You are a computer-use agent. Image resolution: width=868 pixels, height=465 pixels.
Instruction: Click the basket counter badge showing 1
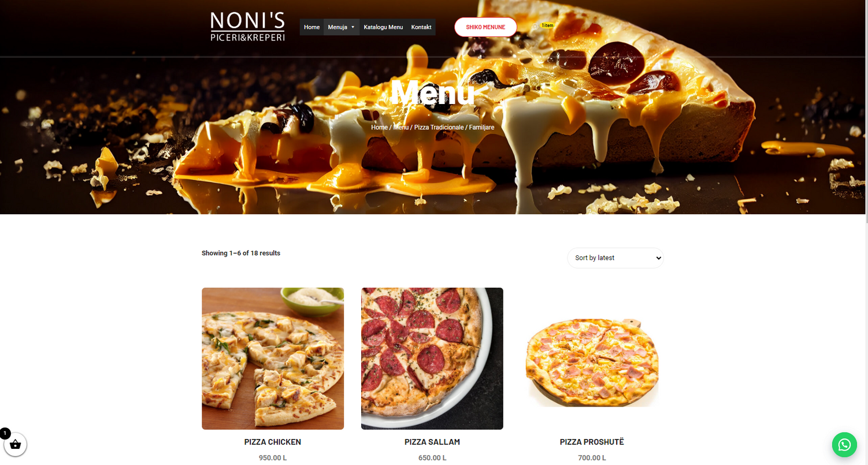click(5, 433)
